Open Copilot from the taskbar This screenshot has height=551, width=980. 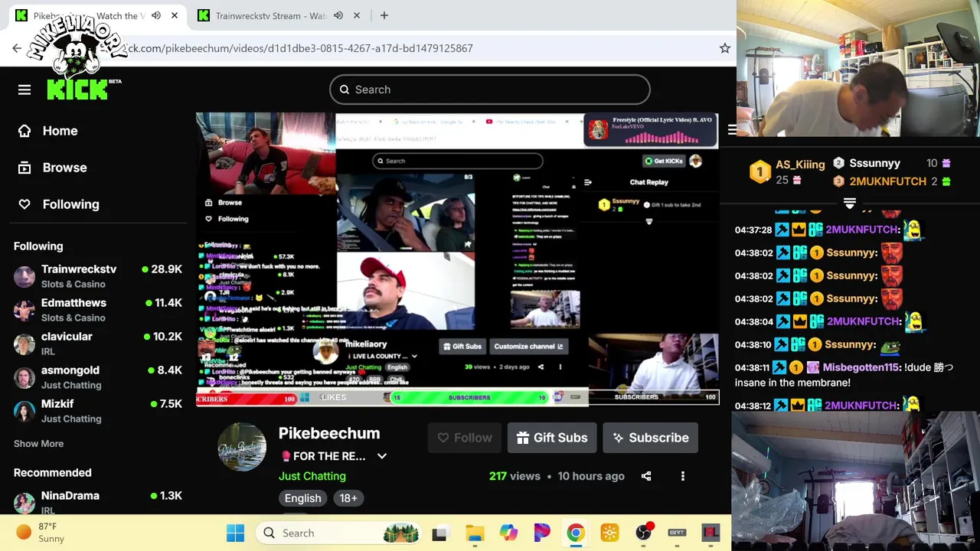(x=508, y=533)
